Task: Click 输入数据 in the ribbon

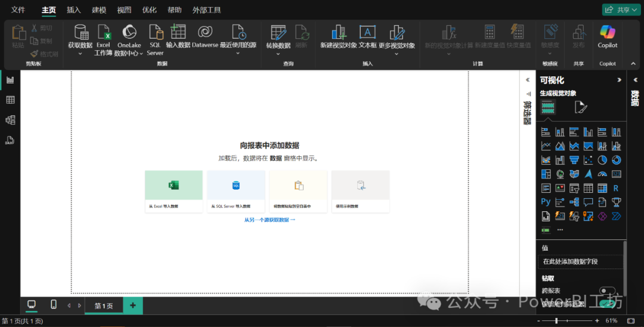Action: (x=178, y=36)
